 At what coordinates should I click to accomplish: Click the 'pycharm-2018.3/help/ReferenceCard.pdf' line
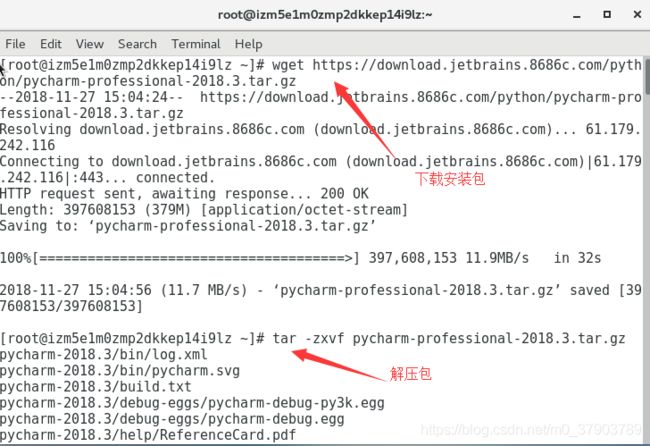click(148, 435)
